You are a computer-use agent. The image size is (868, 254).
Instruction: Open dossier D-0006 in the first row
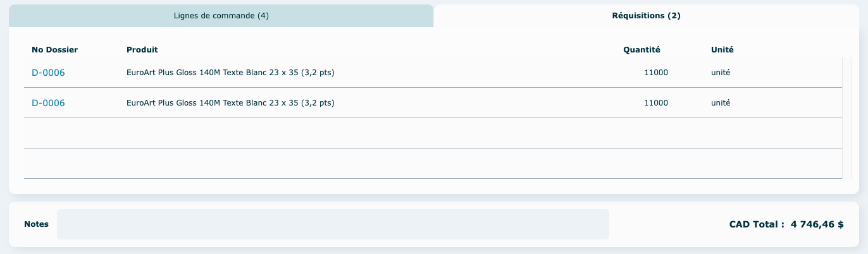pos(48,73)
